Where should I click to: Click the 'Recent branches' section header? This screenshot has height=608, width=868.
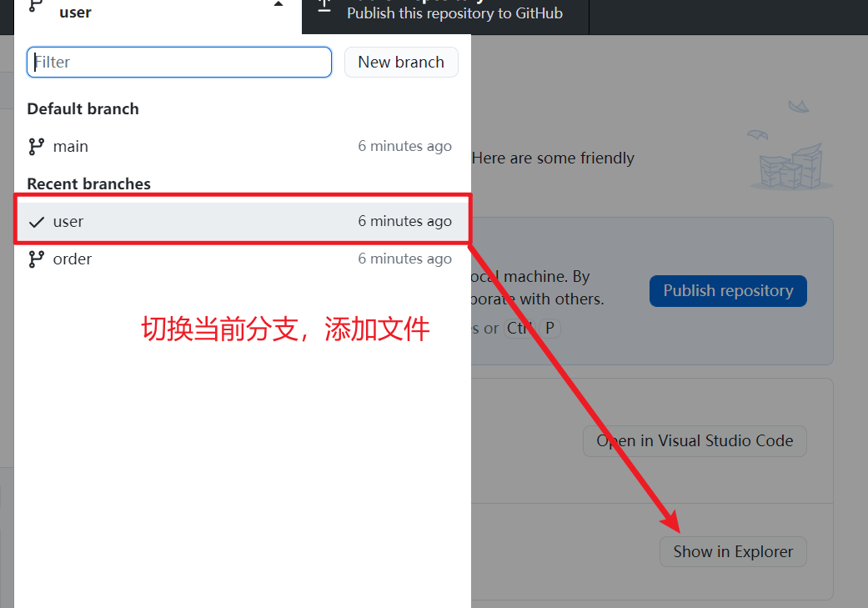tap(88, 184)
